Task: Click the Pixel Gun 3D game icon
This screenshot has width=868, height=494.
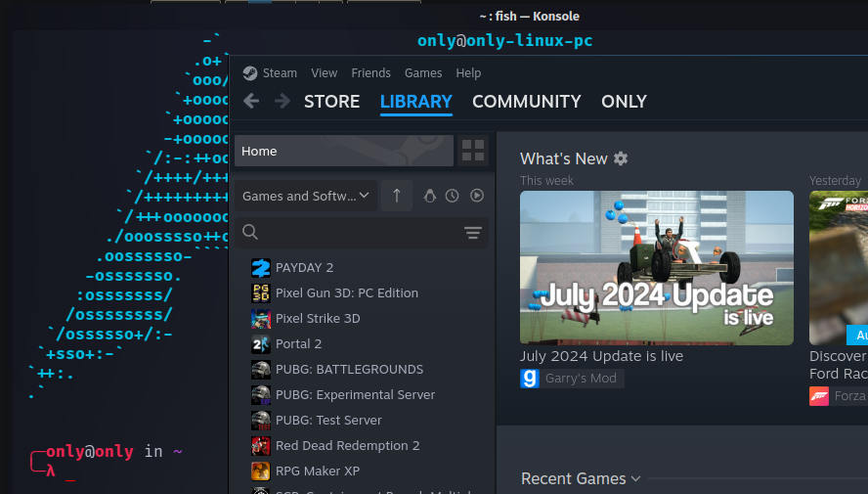Action: pyautogui.click(x=261, y=292)
